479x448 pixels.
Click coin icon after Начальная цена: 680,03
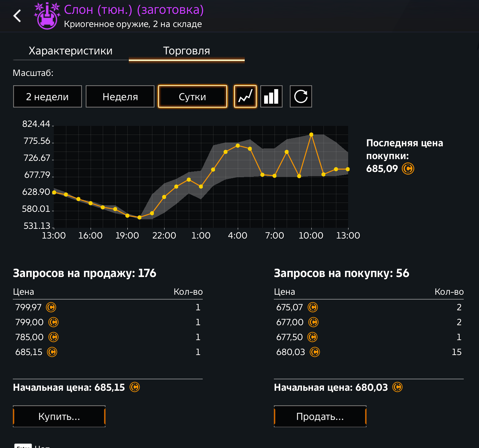[397, 387]
